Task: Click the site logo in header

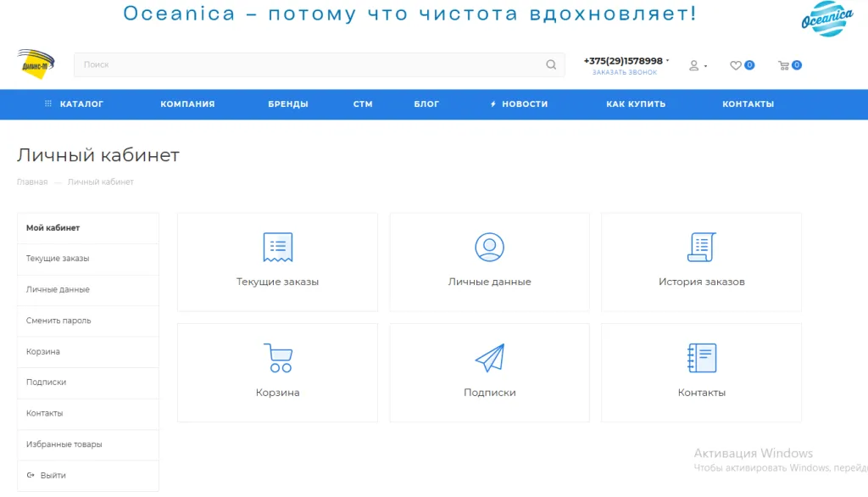Action: [36, 64]
